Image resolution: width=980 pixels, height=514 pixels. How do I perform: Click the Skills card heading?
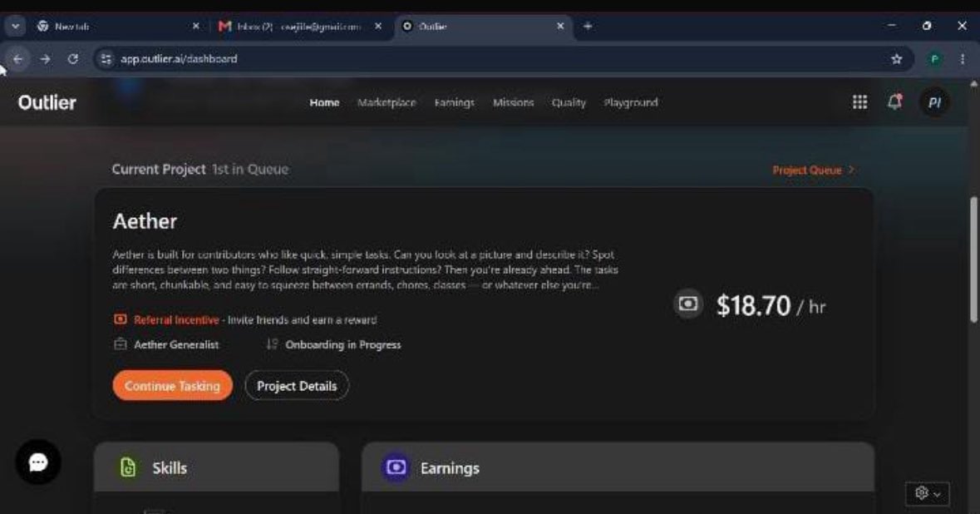[x=170, y=467]
